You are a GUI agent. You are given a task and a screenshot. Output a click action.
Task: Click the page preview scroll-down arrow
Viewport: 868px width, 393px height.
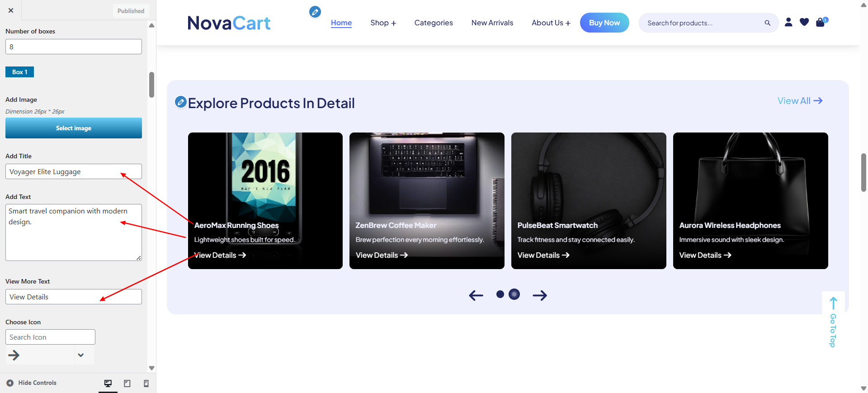(x=863, y=388)
